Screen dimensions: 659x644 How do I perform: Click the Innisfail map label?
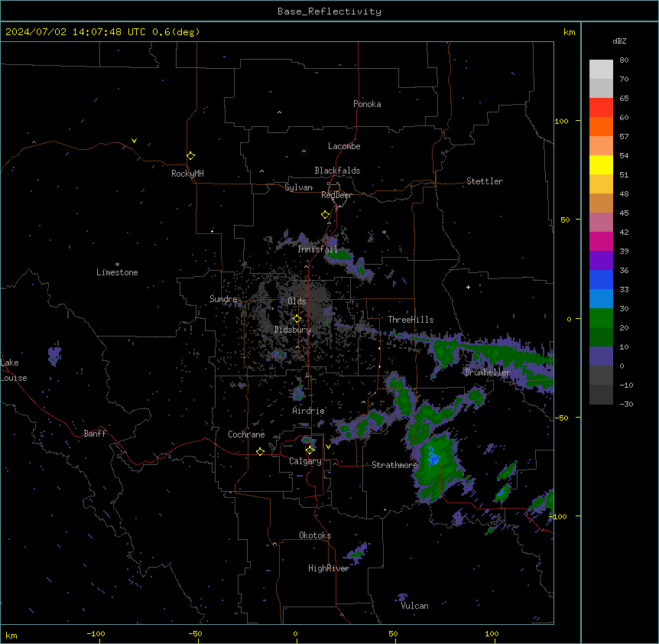[318, 249]
